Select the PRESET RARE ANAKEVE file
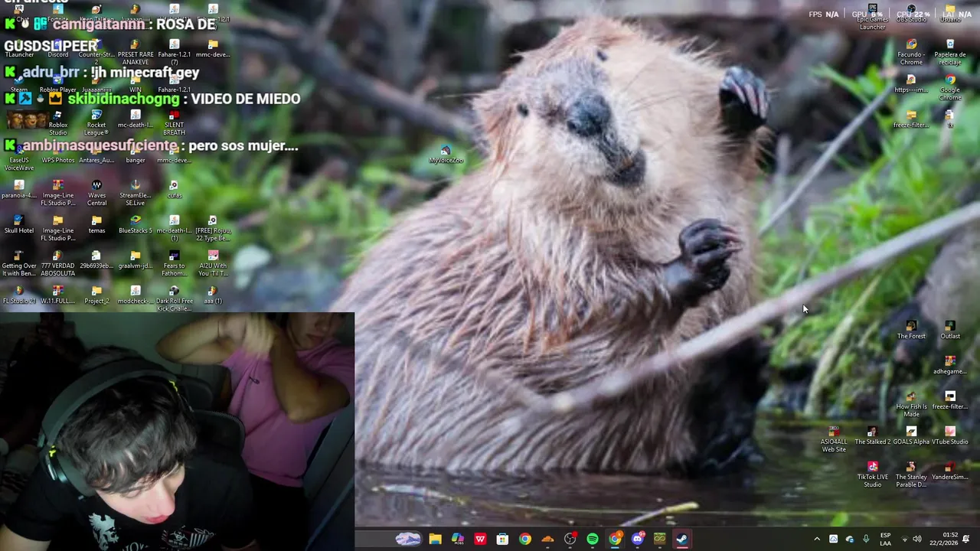The width and height of the screenshot is (980, 551). coord(136,52)
